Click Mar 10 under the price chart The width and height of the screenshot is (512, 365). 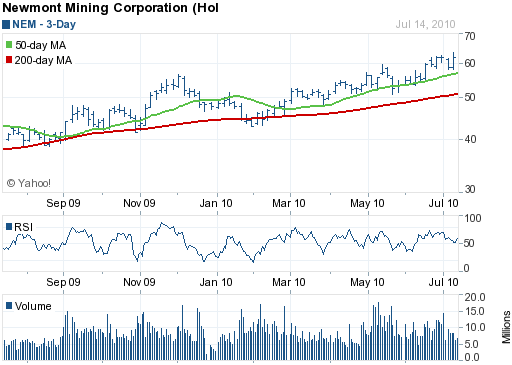[289, 203]
